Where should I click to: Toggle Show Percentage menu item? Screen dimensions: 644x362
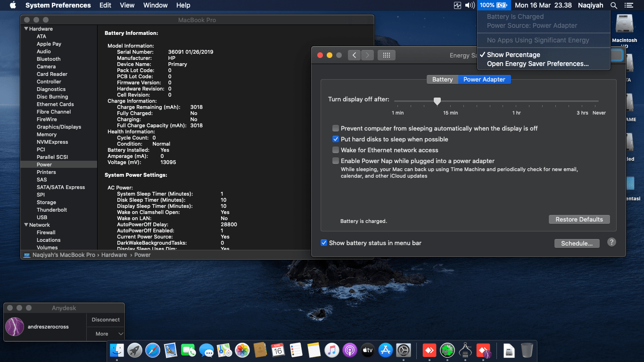pyautogui.click(x=544, y=55)
